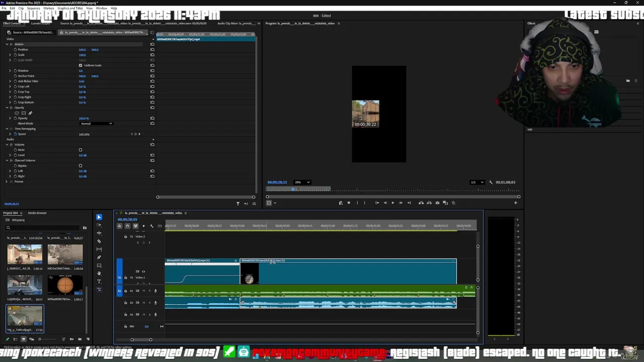Step forward one frame

click(401, 203)
